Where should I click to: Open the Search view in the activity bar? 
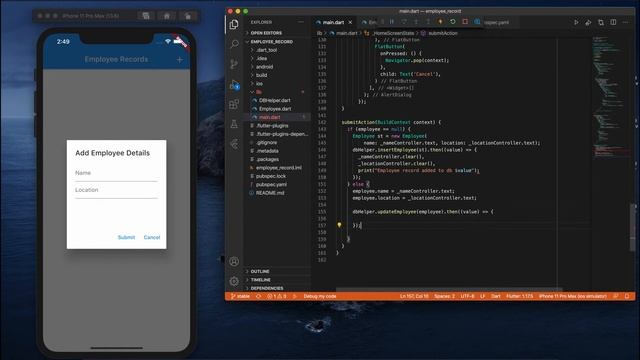pos(234,44)
